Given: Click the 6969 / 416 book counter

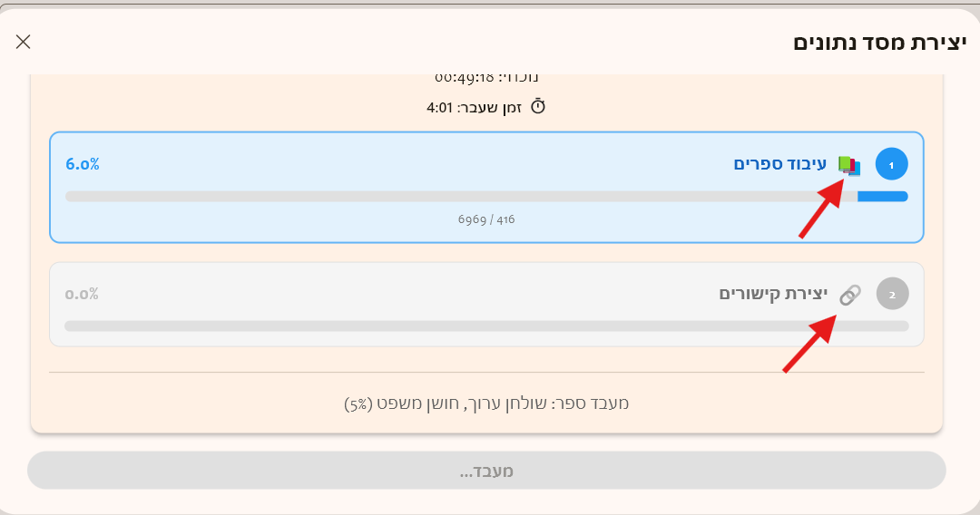Looking at the screenshot, I should point(486,219).
